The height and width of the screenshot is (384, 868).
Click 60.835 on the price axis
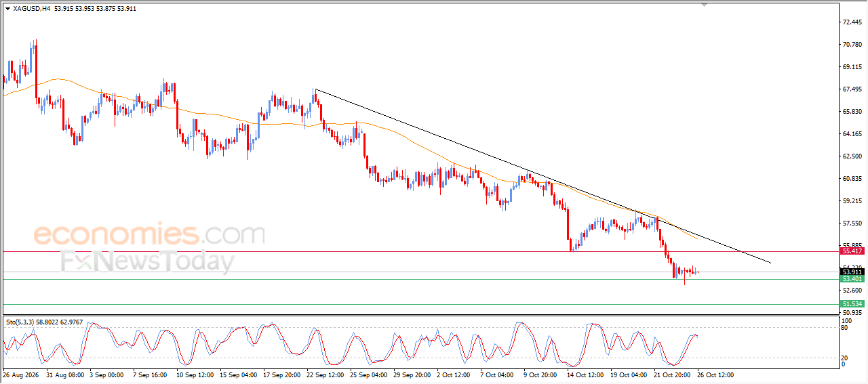(x=852, y=179)
